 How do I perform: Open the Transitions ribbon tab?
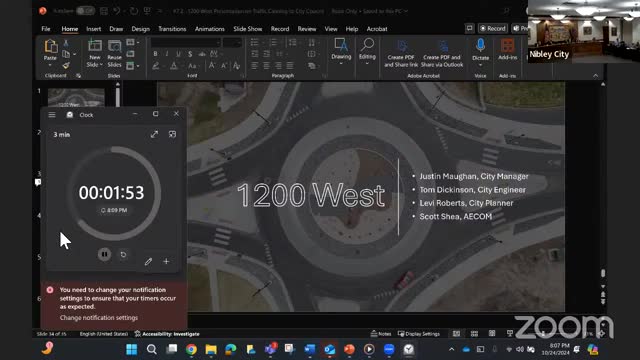pyautogui.click(x=172, y=29)
